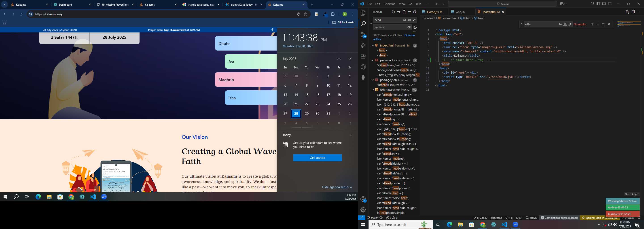
Task: Toggle Preserve Case in the Replace field
Action: 409,27
